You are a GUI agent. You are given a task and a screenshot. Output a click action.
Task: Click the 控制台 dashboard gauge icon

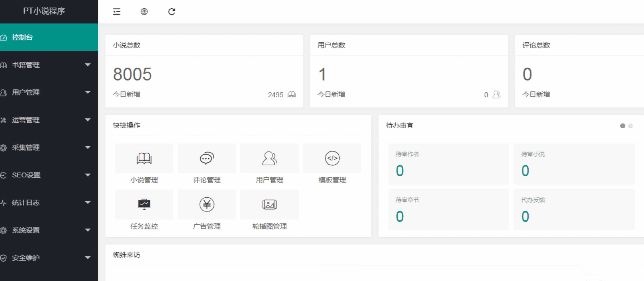[4, 38]
